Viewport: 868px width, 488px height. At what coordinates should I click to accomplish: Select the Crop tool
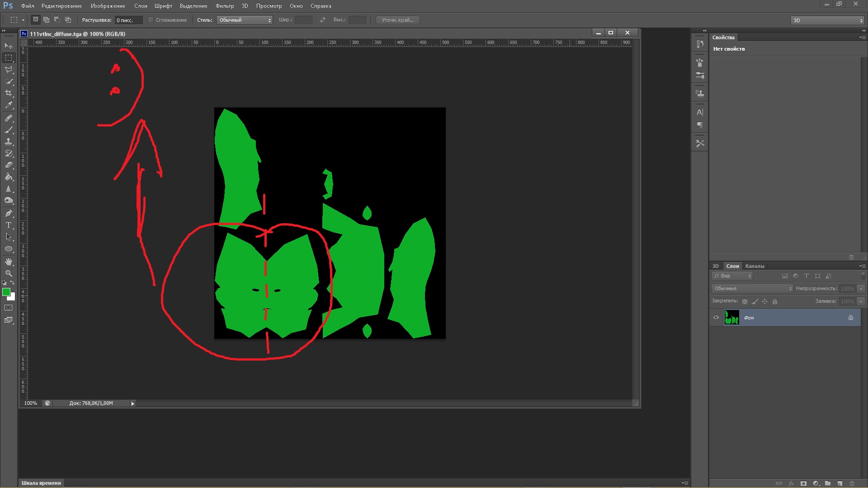point(9,93)
